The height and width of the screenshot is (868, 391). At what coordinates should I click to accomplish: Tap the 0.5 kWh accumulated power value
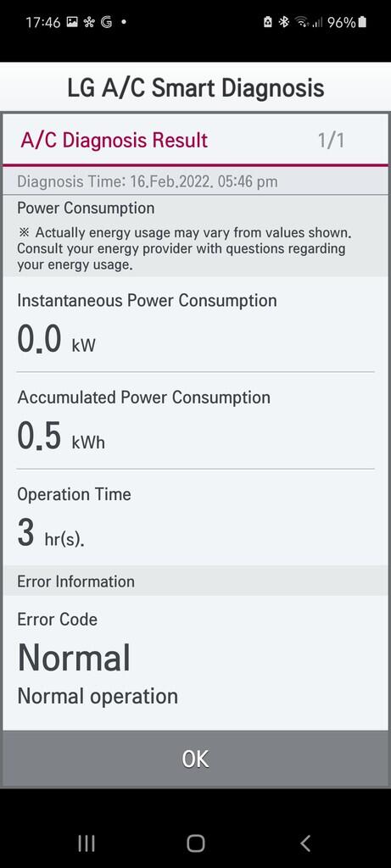click(x=61, y=437)
